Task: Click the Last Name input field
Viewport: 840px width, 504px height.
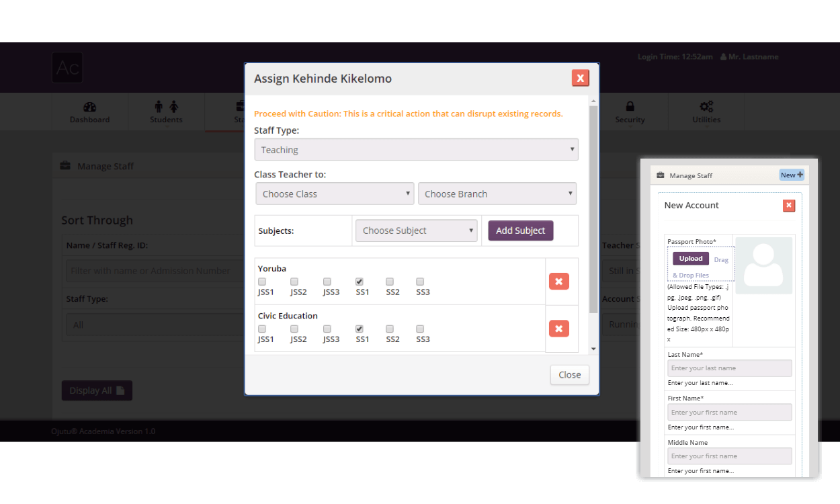Action: coord(730,368)
